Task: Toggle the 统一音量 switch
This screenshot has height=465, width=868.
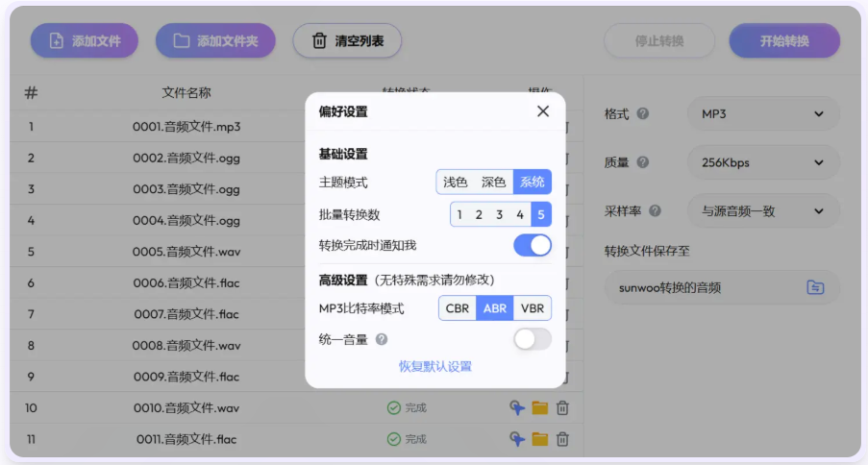Action: [x=533, y=339]
